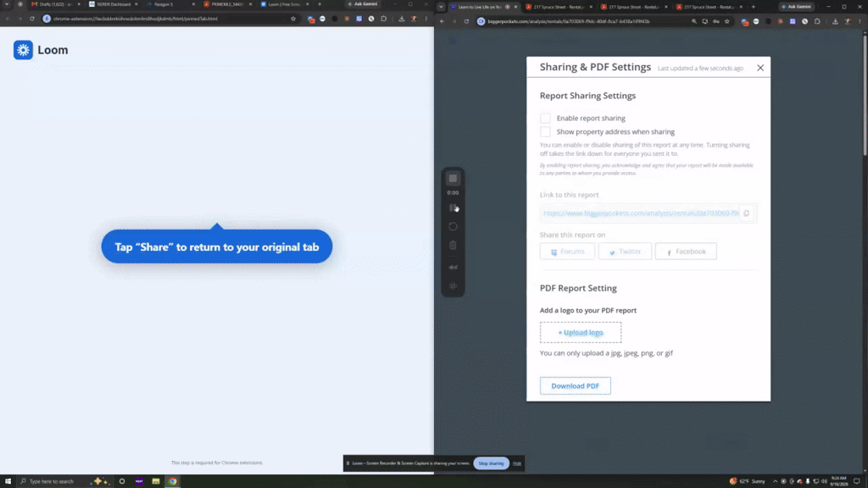Open File Explorer from the taskbar
Viewport: 868px width, 488px height.
156,481
